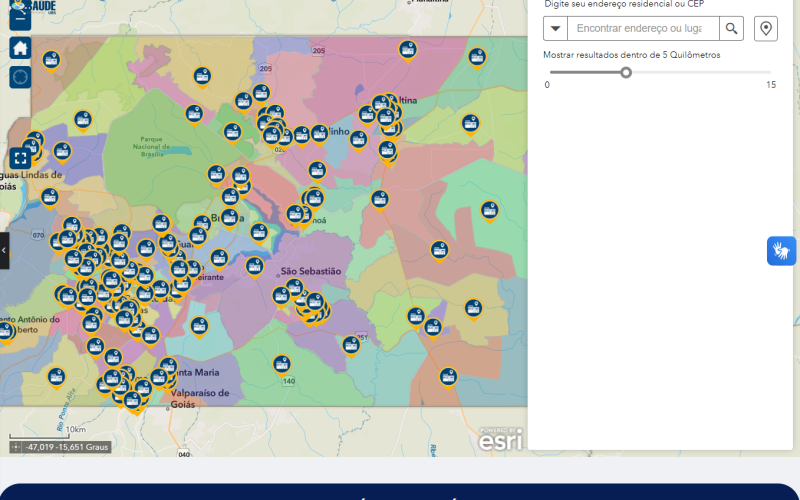The image size is (800, 500).
Task: Select the marker beside the home button
Action: pos(51,61)
